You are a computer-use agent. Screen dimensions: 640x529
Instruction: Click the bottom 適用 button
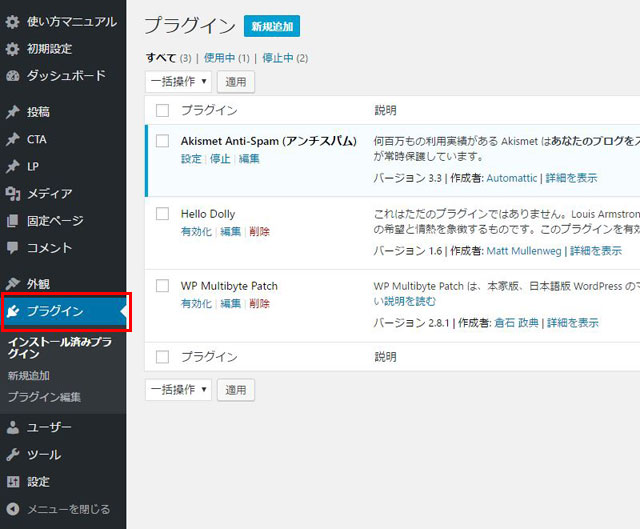click(236, 390)
